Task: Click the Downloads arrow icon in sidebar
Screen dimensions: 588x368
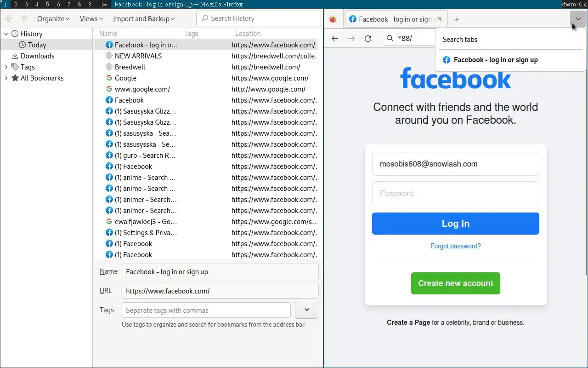Action: point(15,56)
